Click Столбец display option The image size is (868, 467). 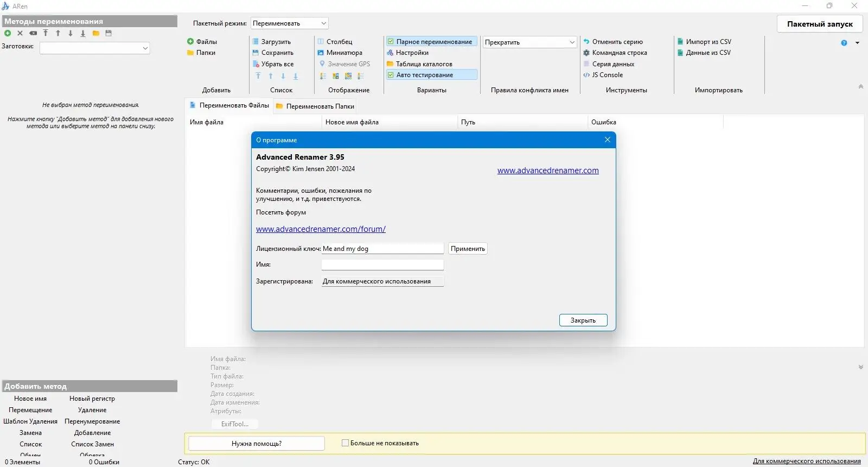point(335,41)
